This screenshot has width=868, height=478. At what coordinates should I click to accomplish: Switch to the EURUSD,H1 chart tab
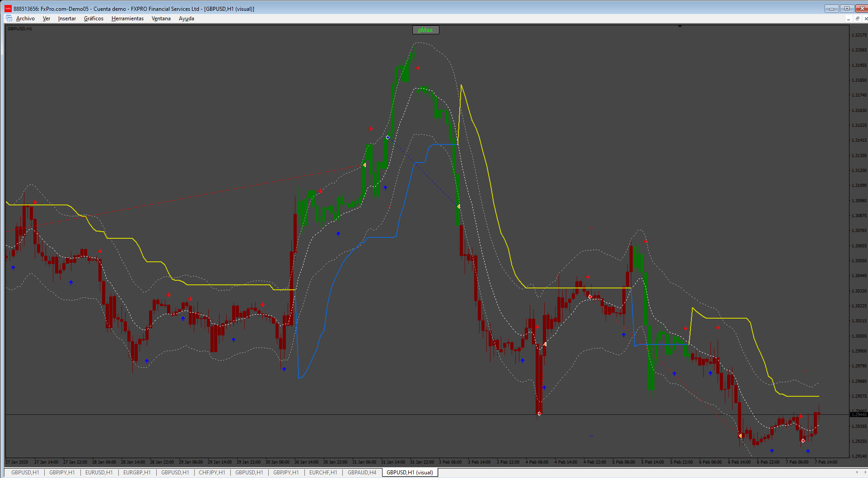click(99, 473)
